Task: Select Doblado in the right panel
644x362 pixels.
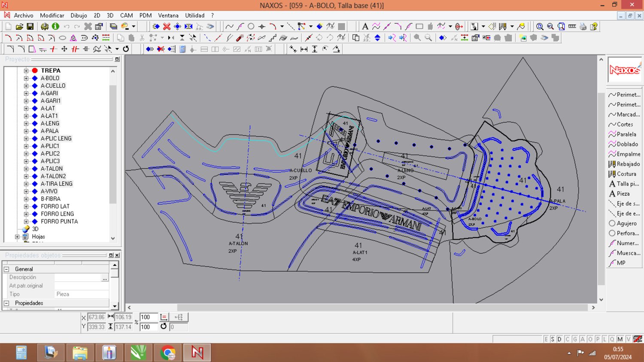Action: click(623, 144)
